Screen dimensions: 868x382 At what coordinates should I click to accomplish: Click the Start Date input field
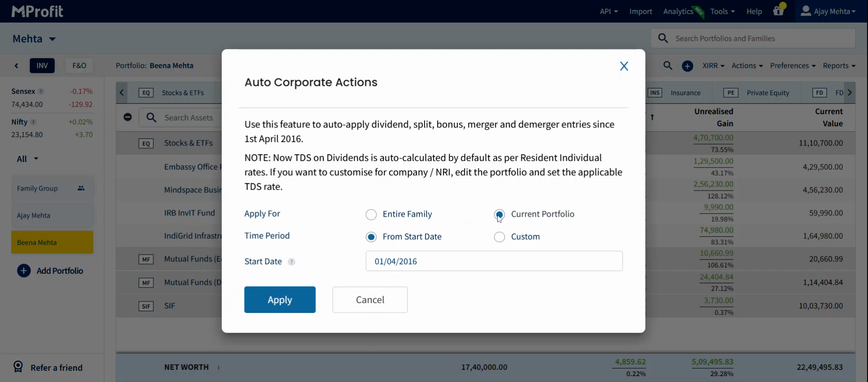[x=494, y=261]
